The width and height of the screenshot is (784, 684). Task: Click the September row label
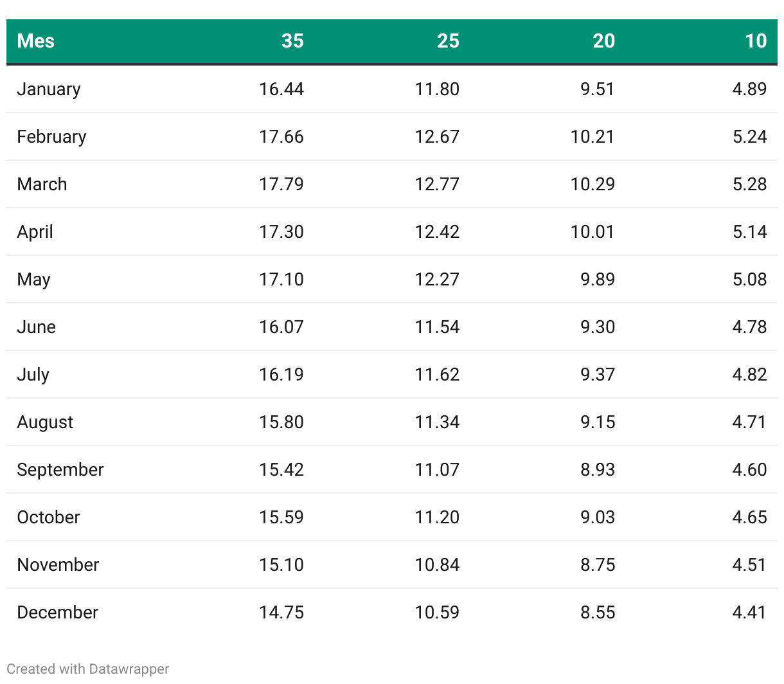[60, 469]
